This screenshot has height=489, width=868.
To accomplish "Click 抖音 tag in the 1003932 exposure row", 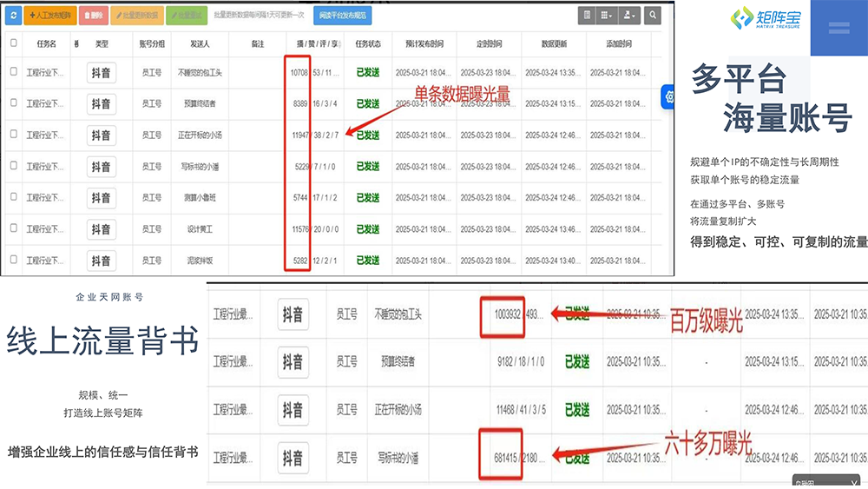I will [293, 314].
